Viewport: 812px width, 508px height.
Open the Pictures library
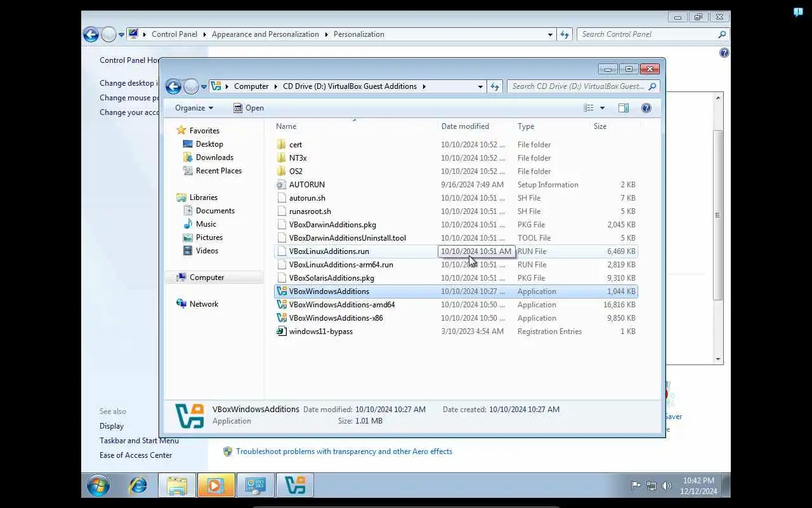[209, 237]
